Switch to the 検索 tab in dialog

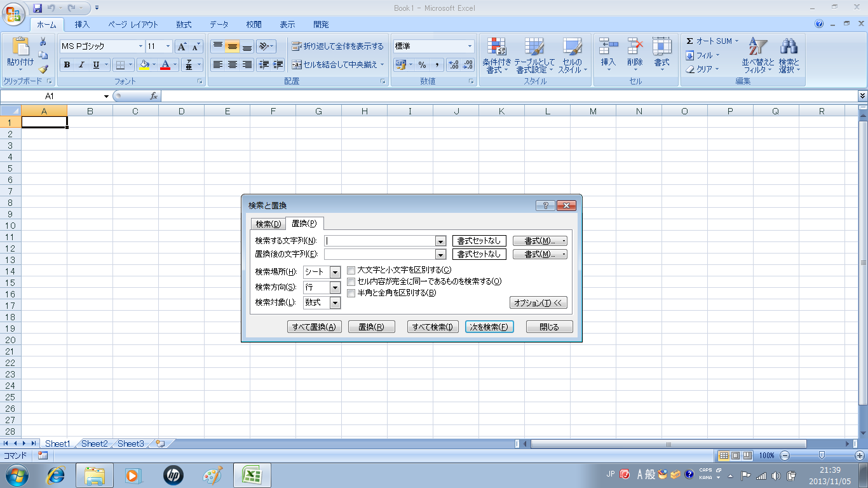(268, 224)
